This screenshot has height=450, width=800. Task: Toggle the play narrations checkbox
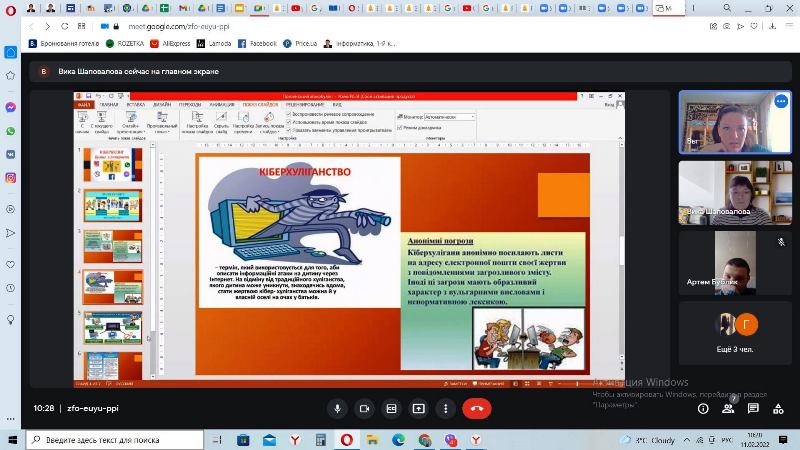point(289,114)
